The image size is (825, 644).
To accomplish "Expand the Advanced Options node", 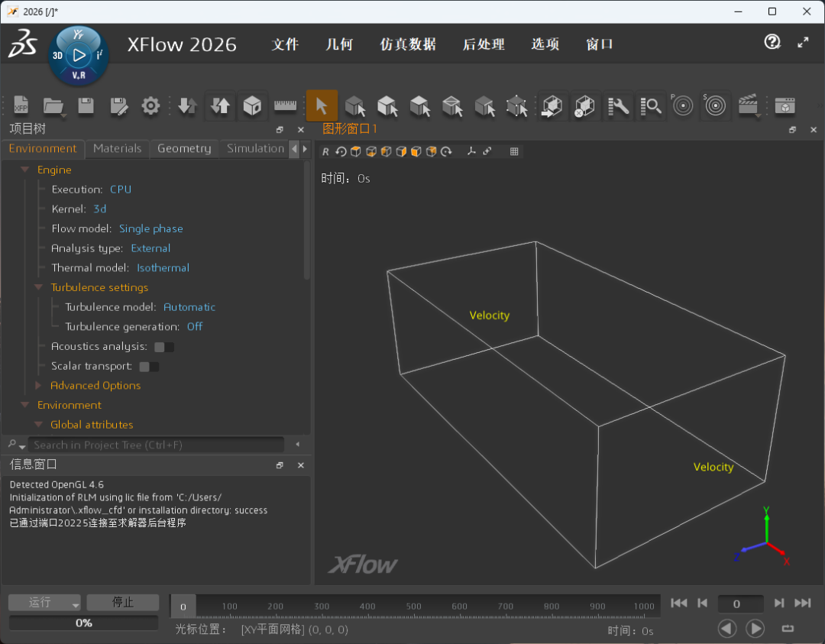I will coord(39,386).
